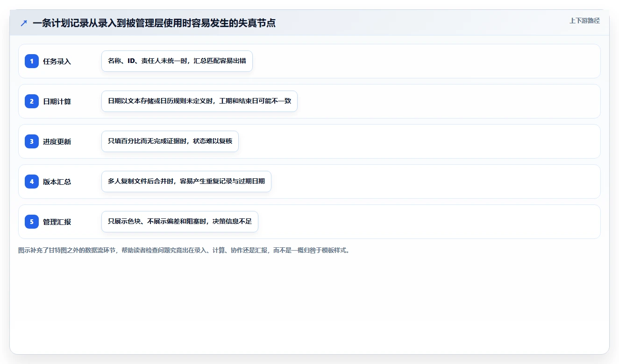
Task: Click the note 日期以文本存储或日历规则未定义时
Action: [199, 101]
